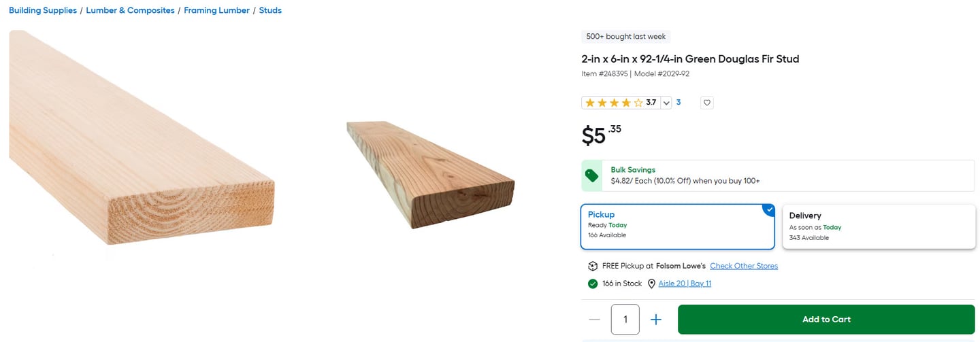
Task: Open the Lumber & Composites breadcrumb
Action: (x=130, y=10)
